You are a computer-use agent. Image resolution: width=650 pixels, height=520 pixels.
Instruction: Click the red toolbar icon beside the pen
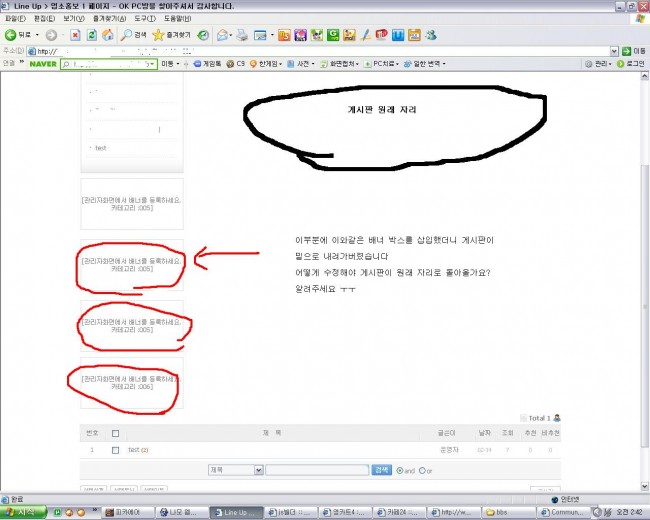[381, 35]
